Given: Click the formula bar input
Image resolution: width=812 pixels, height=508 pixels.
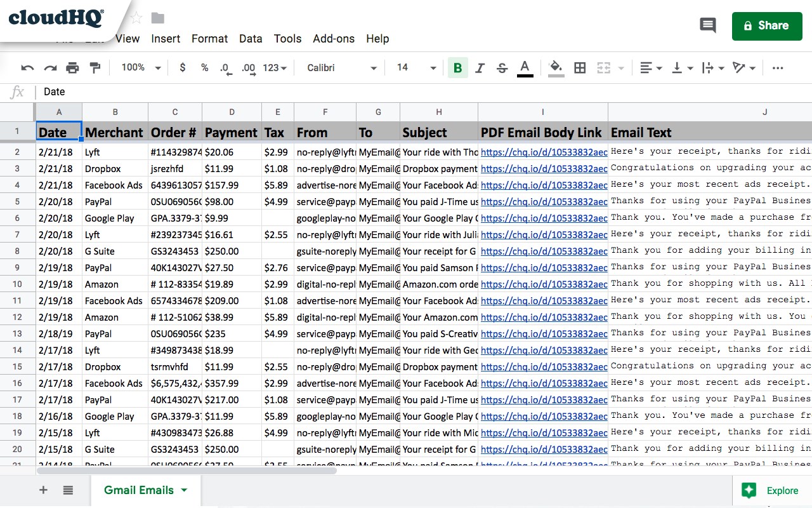Looking at the screenshot, I should 425,92.
